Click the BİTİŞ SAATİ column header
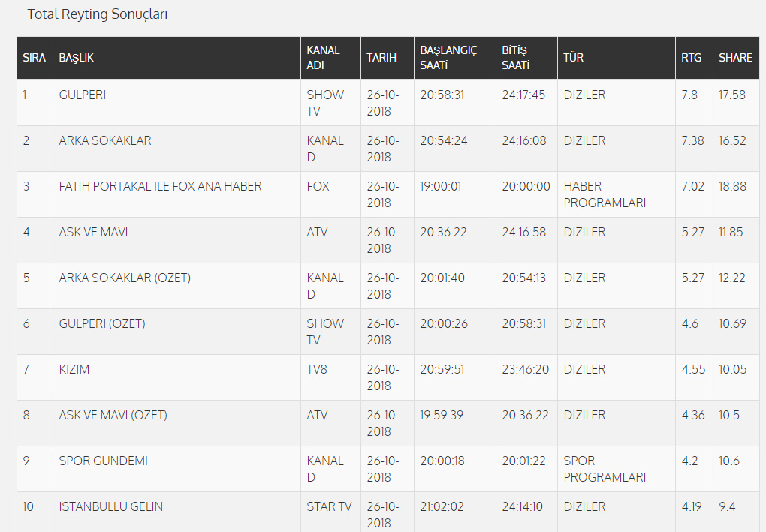The height and width of the screenshot is (532, 766). pos(516,58)
